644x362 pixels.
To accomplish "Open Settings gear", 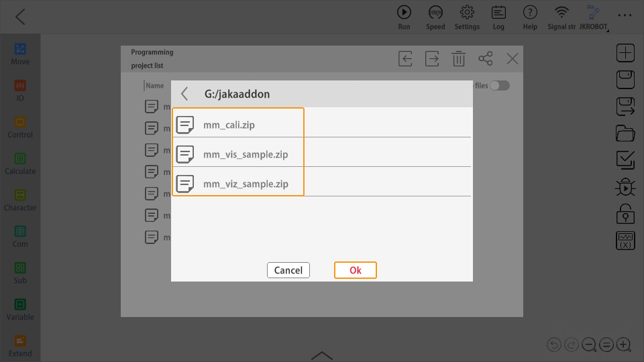I will [467, 17].
